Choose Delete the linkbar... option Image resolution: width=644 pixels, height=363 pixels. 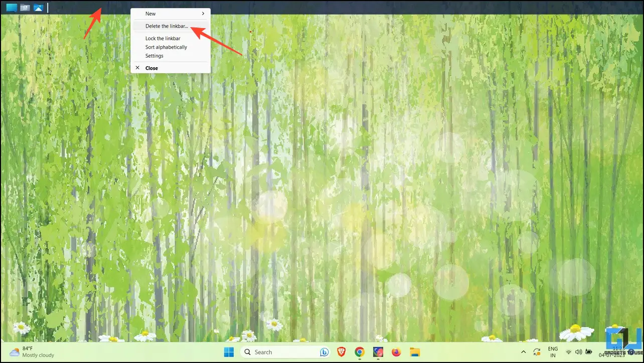tap(171, 26)
